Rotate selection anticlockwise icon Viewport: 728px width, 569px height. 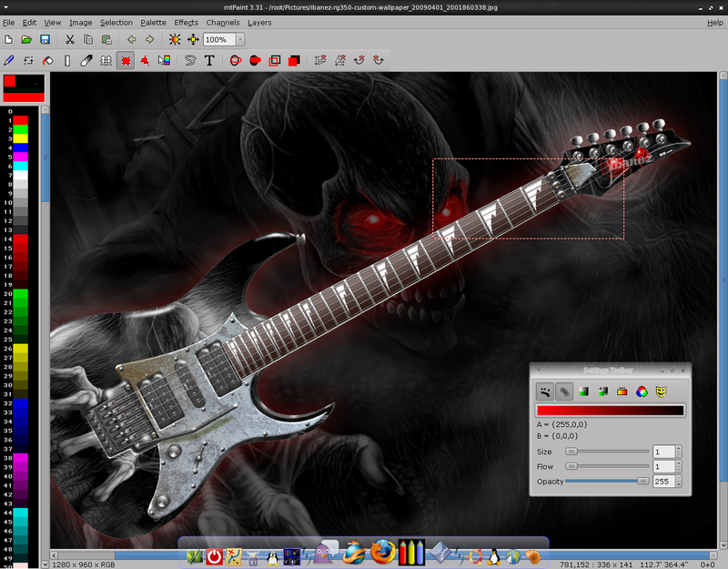click(379, 60)
